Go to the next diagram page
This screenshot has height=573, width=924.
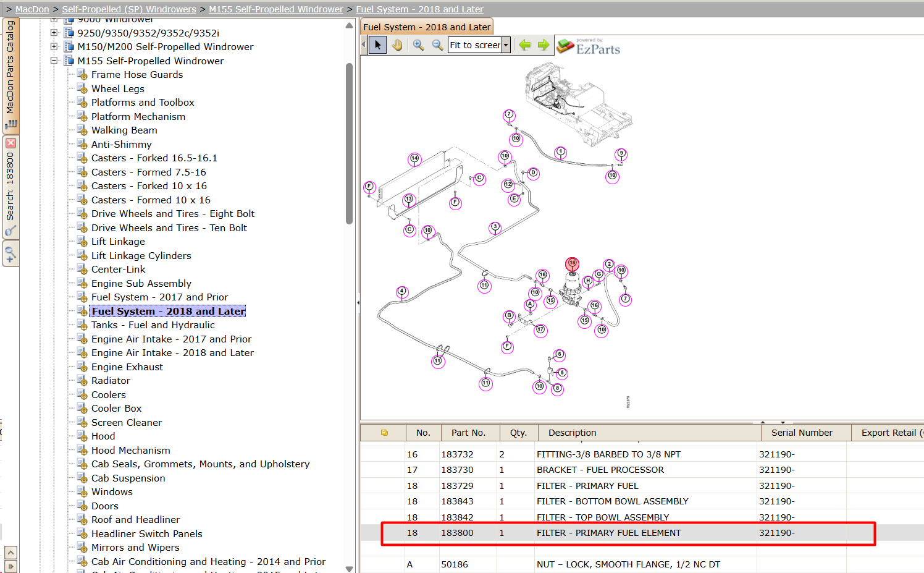click(544, 45)
